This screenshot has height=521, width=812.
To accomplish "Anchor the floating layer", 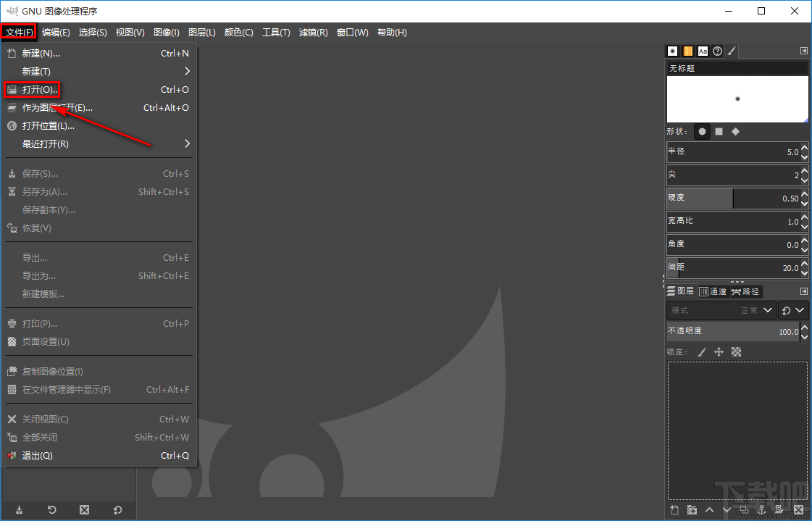I will (762, 510).
